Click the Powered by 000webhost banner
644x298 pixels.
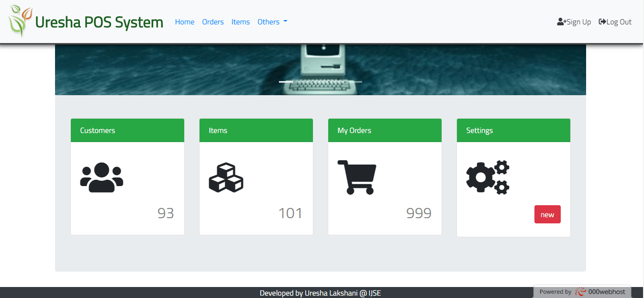coord(582,292)
